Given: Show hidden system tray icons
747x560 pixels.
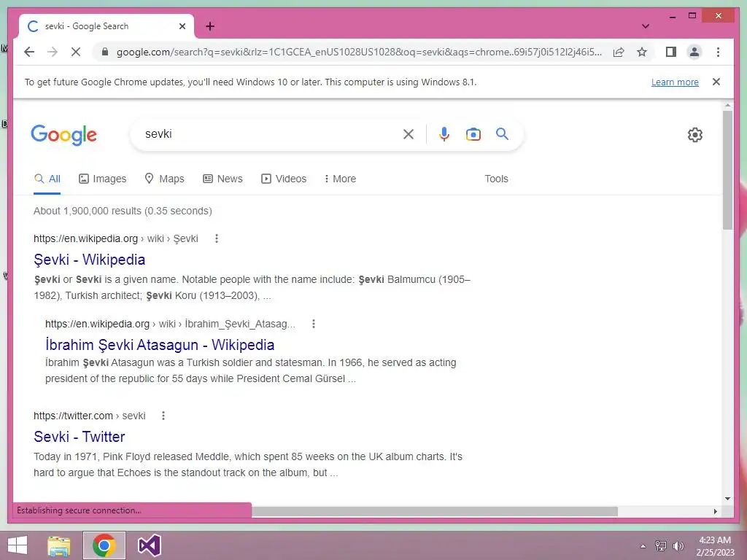Looking at the screenshot, I should (x=643, y=546).
